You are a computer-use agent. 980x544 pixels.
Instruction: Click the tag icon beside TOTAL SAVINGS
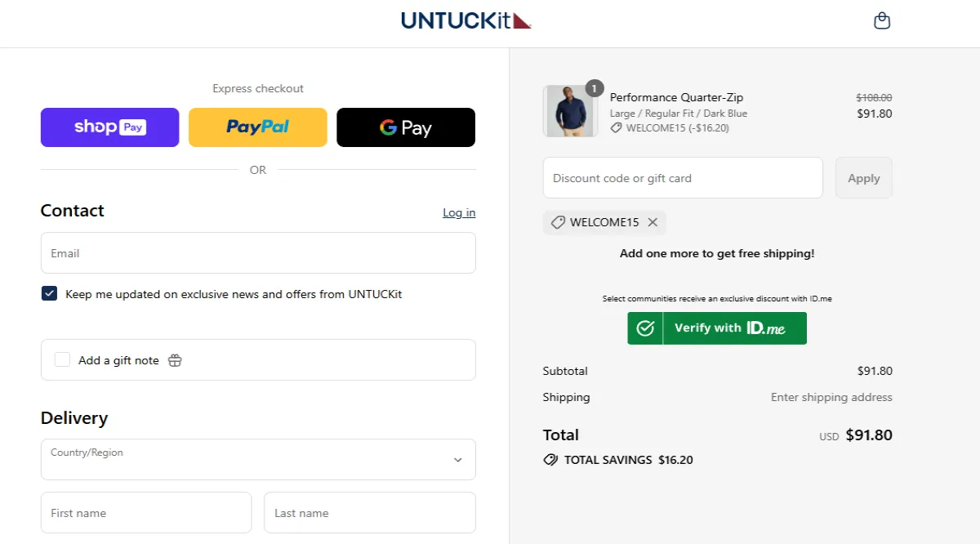[550, 459]
